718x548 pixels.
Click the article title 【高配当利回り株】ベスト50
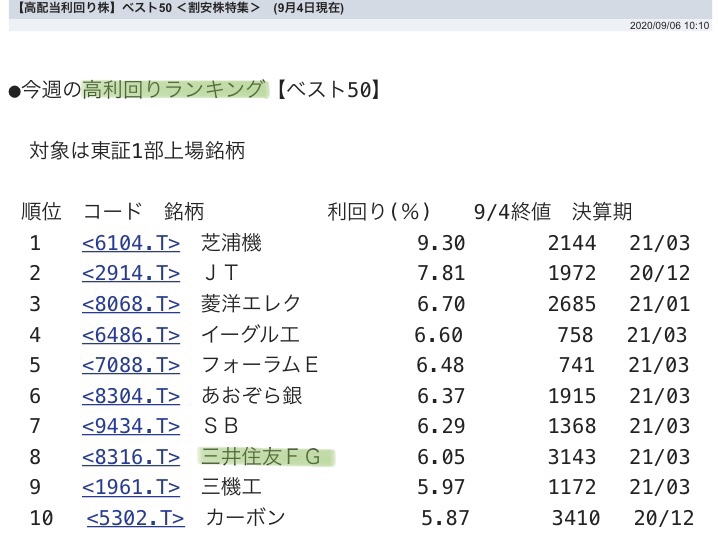coord(94,8)
